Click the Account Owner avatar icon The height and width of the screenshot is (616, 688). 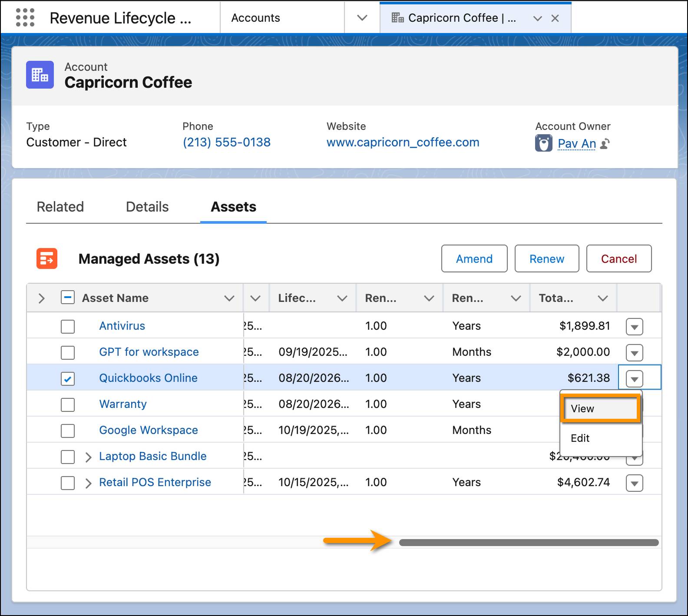pos(543,143)
